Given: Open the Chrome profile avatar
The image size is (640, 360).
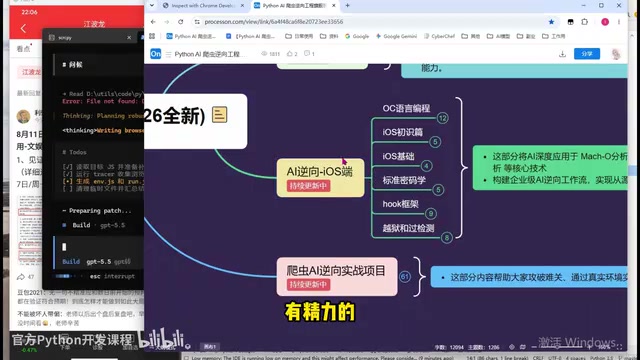Looking at the screenshot, I should coord(605,22).
